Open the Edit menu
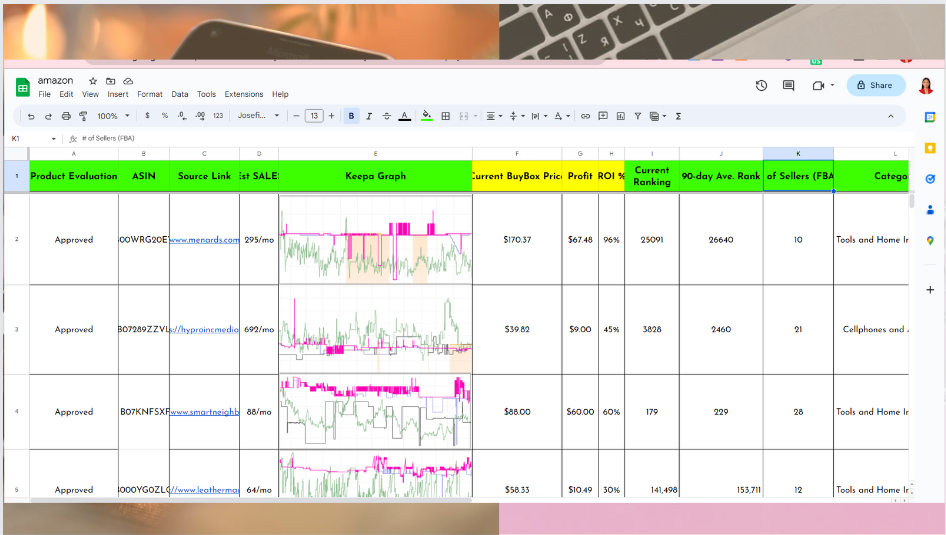 (x=66, y=94)
